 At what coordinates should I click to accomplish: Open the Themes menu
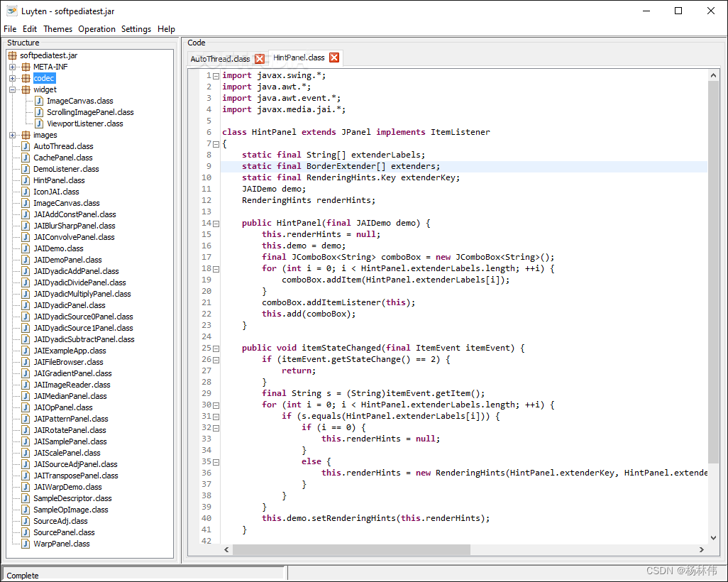pos(57,29)
